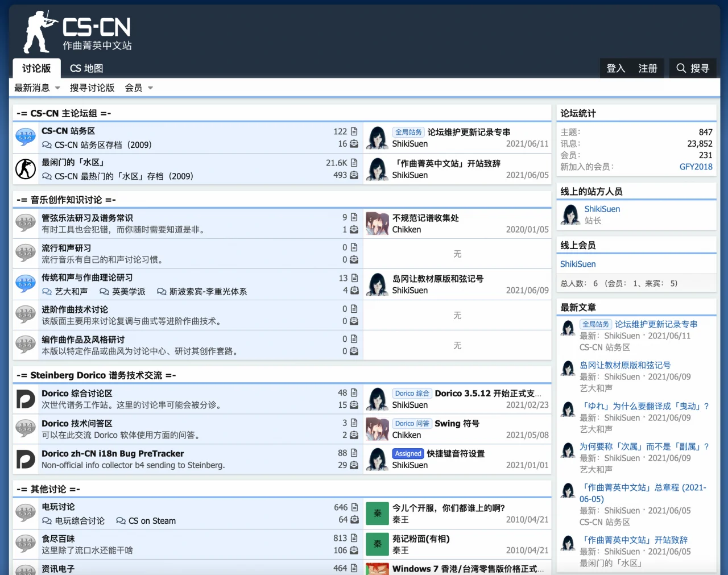The image size is (728, 575).
Task: Click the Dorico zh-CN i18n Bug PreTracker icon
Action: (26, 459)
